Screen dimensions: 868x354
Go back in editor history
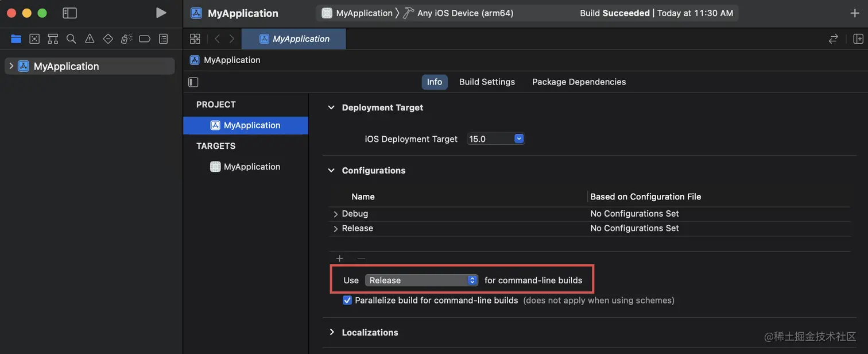(217, 39)
